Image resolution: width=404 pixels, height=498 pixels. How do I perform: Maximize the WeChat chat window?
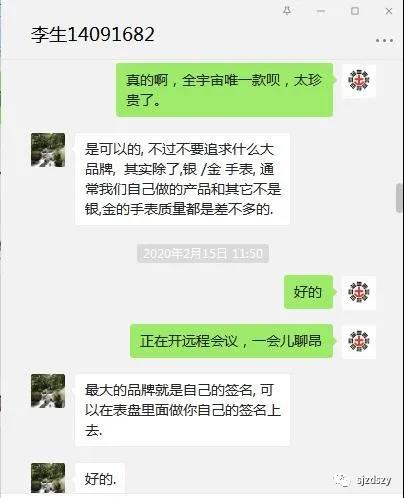click(x=355, y=11)
